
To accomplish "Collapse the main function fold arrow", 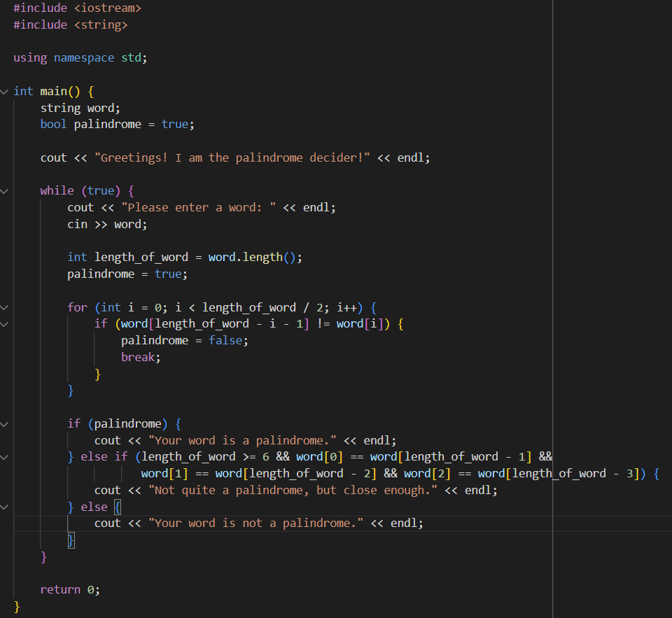I will [x=5, y=91].
